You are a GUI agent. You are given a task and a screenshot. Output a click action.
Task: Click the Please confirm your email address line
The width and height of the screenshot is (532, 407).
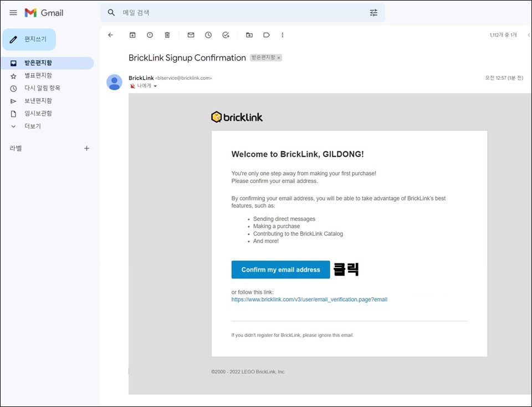click(x=274, y=181)
